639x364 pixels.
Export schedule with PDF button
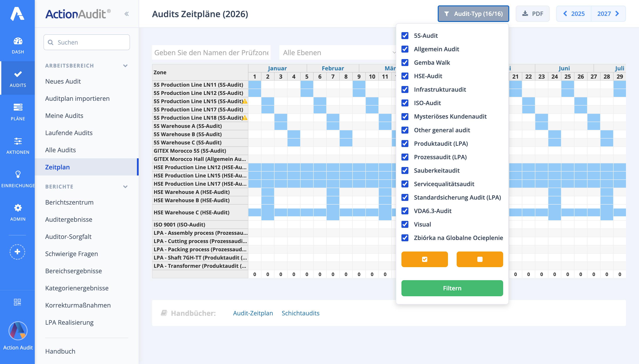tap(532, 14)
